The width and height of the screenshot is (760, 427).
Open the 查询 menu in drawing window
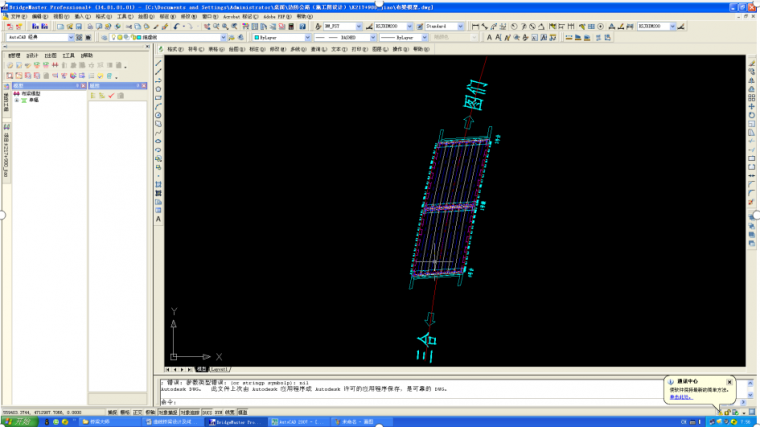[318, 49]
